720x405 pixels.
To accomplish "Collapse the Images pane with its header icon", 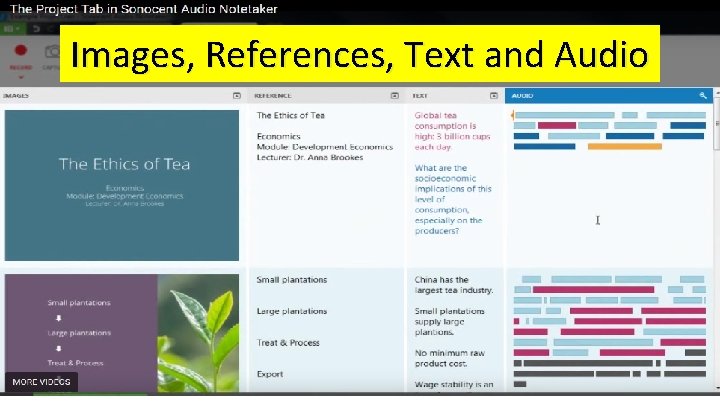I will coord(237,96).
